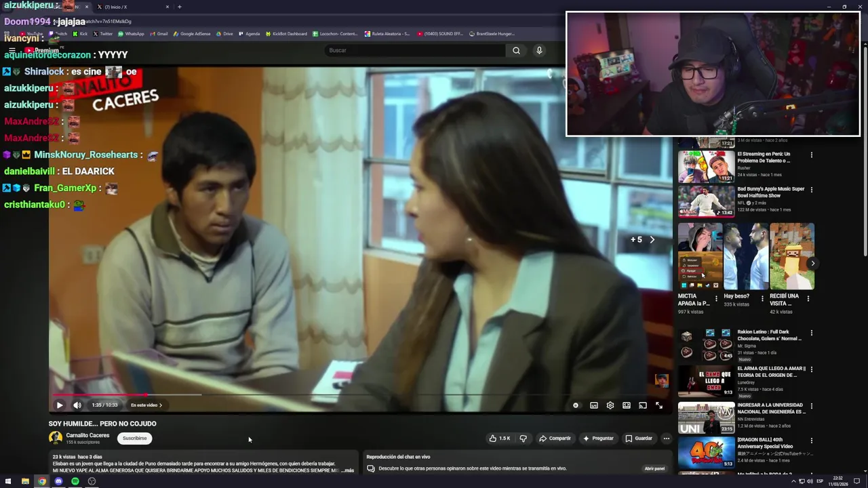Open the Kick bookmark
The image size is (868, 488).
(81, 34)
